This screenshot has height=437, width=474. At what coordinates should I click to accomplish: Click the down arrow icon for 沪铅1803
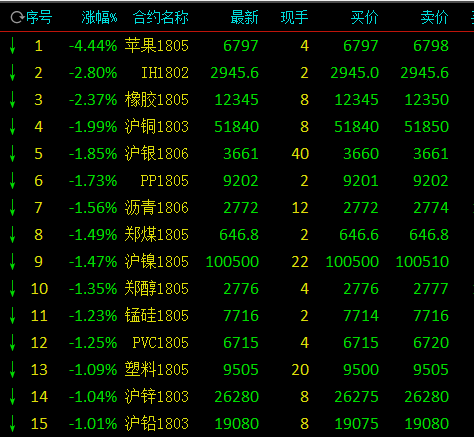(12, 424)
